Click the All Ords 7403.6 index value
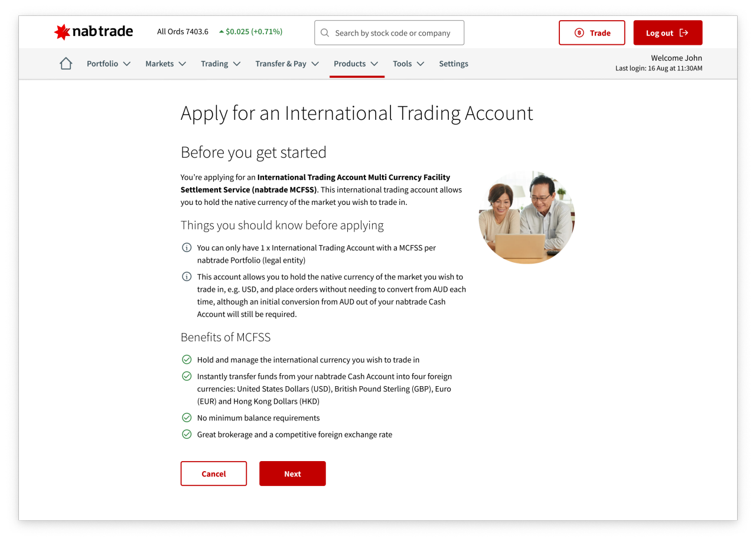 click(x=183, y=32)
